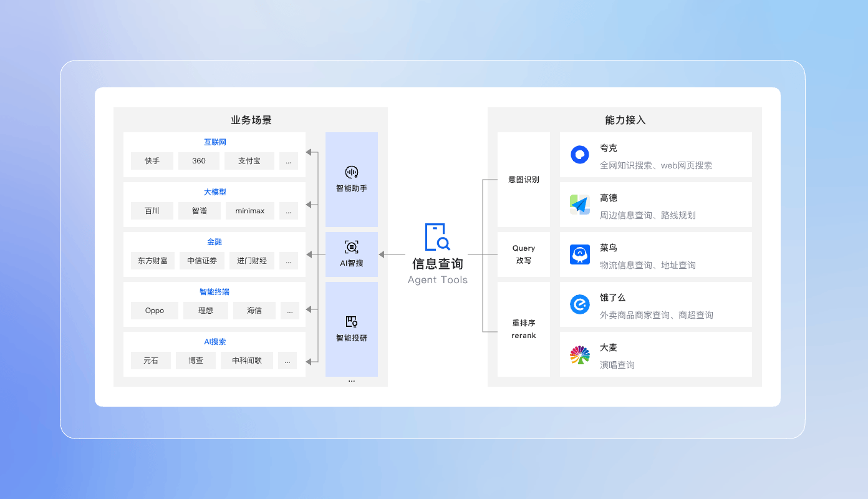Click the AI智搜 scan icon
The image size is (868, 499).
(352, 247)
